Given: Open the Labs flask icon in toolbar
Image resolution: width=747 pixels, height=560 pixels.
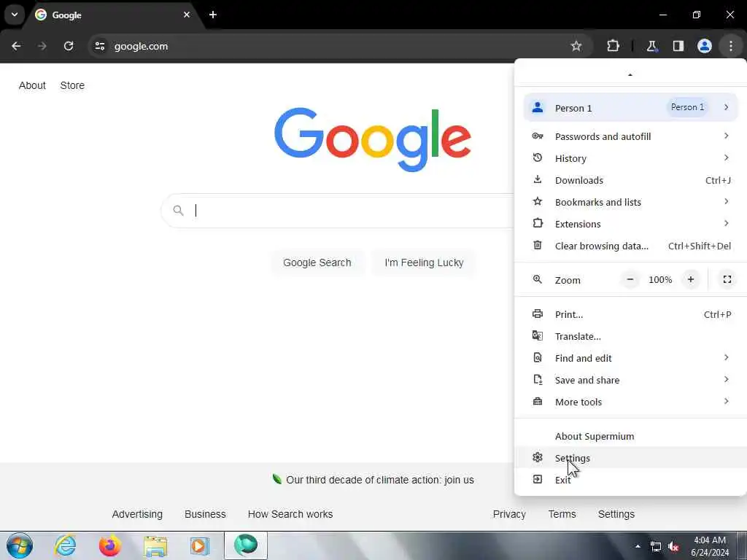Looking at the screenshot, I should tap(651, 46).
